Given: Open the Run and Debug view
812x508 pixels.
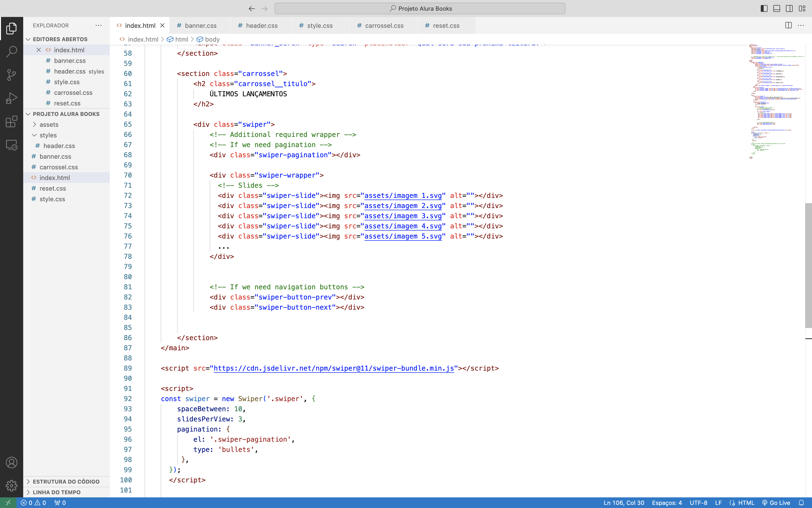Looking at the screenshot, I should click(11, 98).
